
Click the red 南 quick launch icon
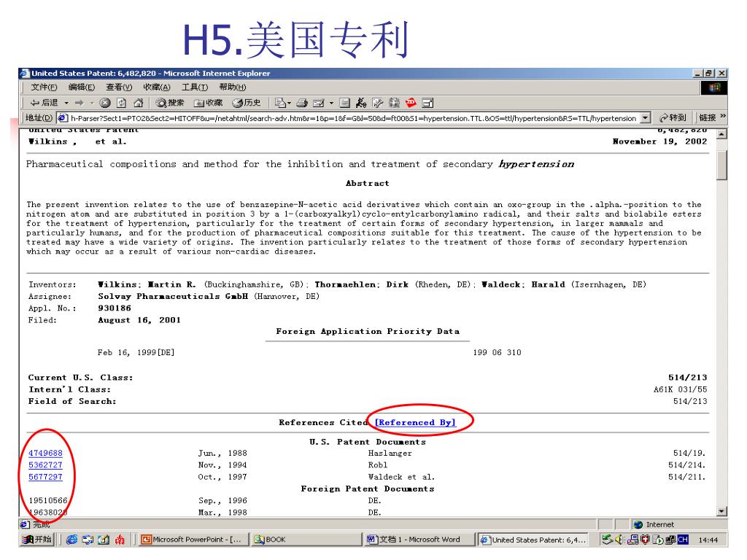coord(120,540)
